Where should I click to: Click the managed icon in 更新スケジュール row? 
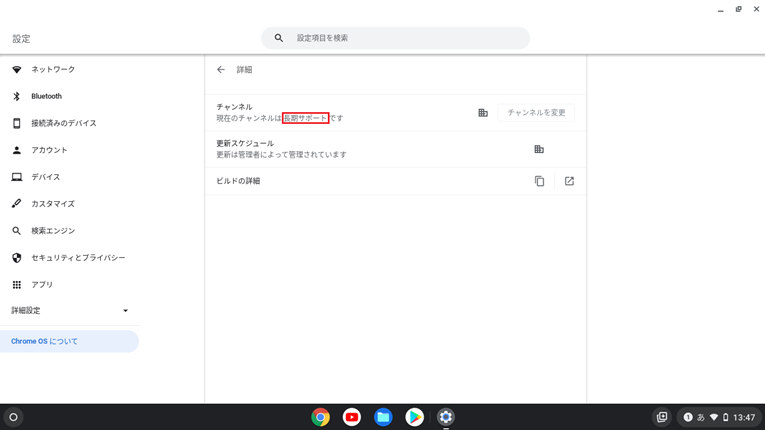pyautogui.click(x=539, y=149)
